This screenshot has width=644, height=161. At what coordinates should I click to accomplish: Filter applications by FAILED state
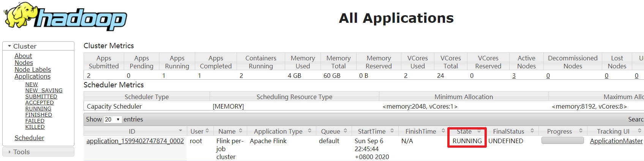coord(35,121)
